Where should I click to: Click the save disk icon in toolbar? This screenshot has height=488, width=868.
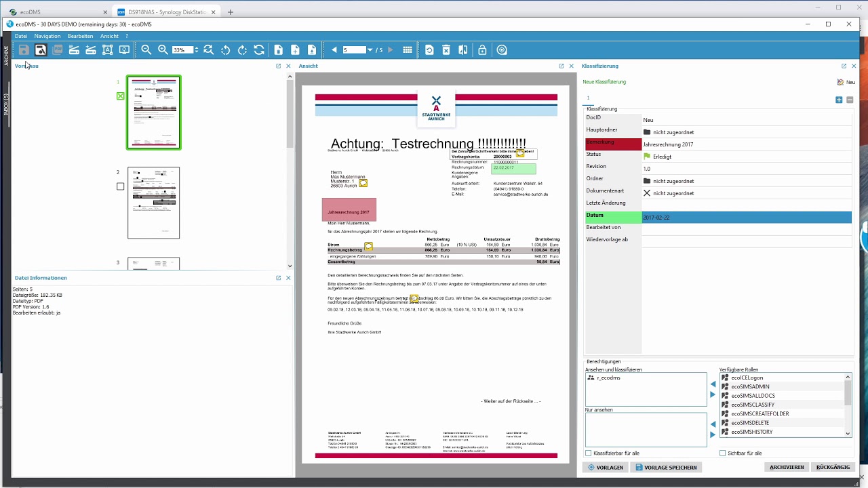click(24, 50)
